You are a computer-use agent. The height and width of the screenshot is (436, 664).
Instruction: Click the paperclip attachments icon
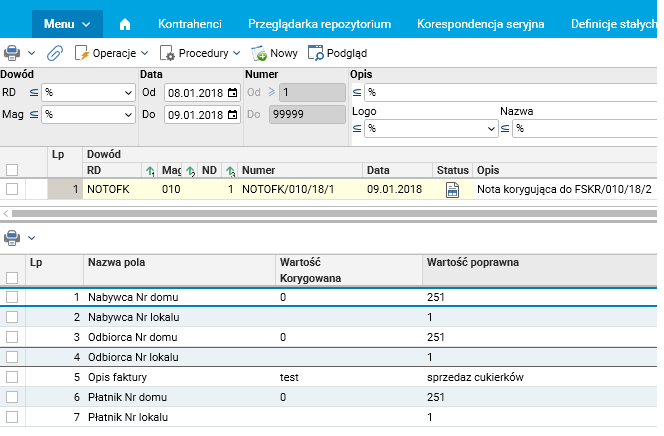[55, 52]
